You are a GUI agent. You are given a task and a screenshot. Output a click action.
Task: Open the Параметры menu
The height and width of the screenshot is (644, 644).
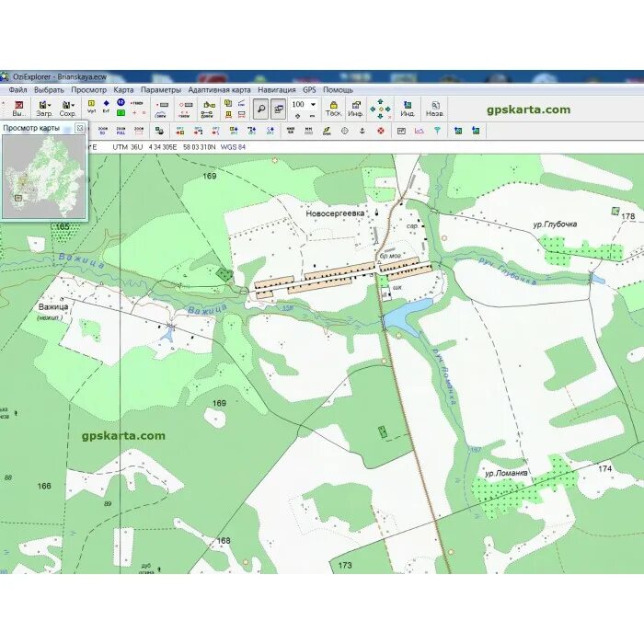point(161,89)
